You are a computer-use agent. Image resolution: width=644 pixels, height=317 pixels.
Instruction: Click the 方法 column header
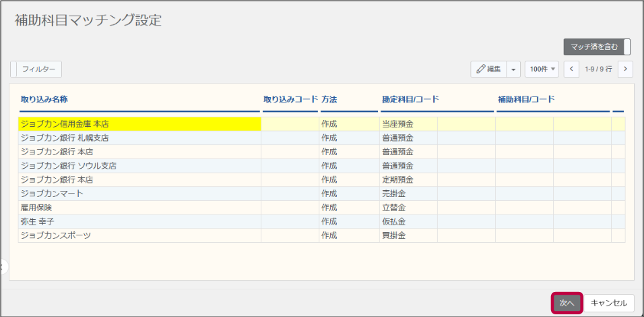tap(329, 99)
